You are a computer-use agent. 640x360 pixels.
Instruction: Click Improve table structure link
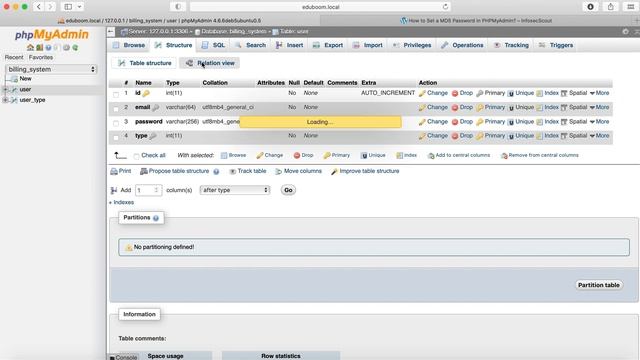pyautogui.click(x=365, y=171)
